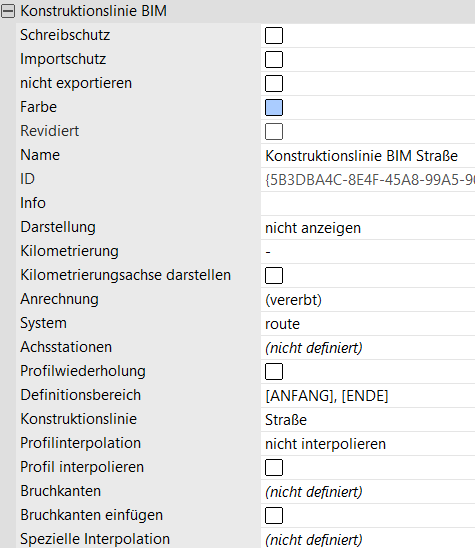This screenshot has width=475, height=548.
Task: Toggle the Revidiert checkbox
Action: 274,131
